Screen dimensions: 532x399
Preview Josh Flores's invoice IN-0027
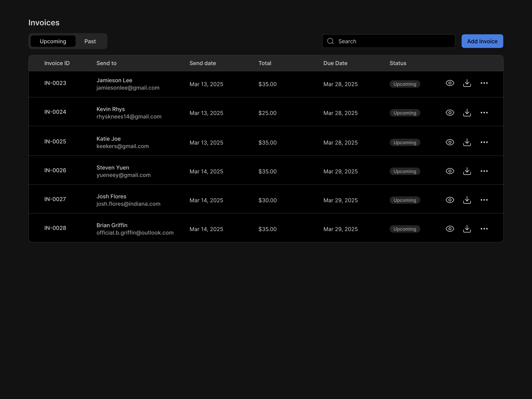(x=450, y=200)
